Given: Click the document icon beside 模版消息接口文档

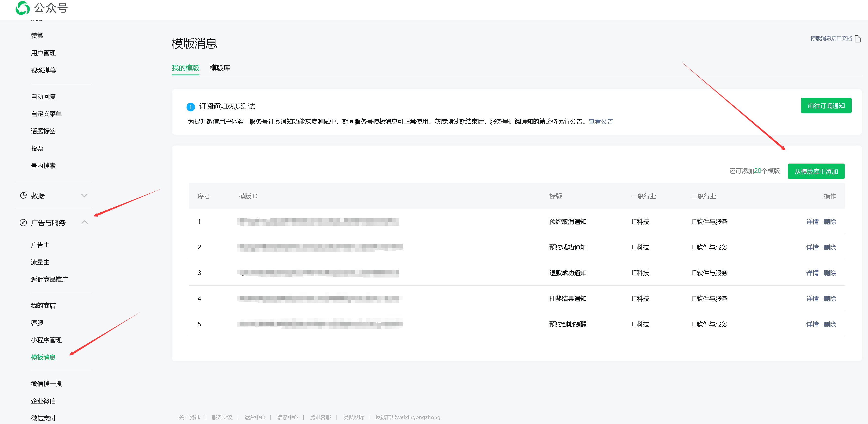Looking at the screenshot, I should click(858, 39).
